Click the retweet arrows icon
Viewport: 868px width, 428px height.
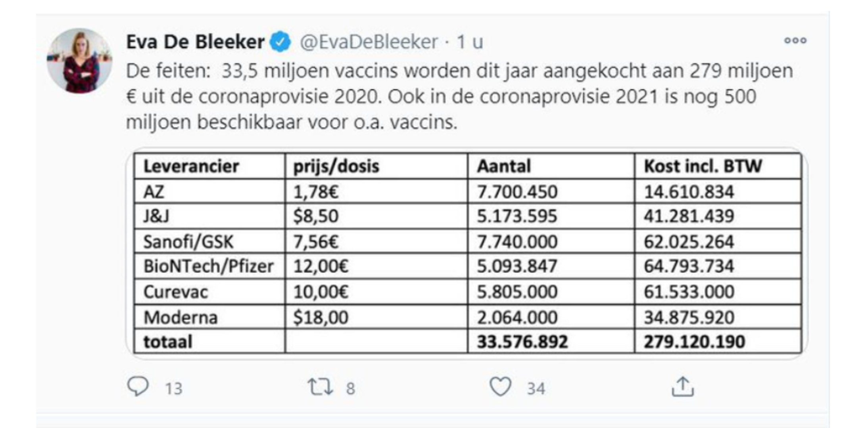[x=320, y=387]
